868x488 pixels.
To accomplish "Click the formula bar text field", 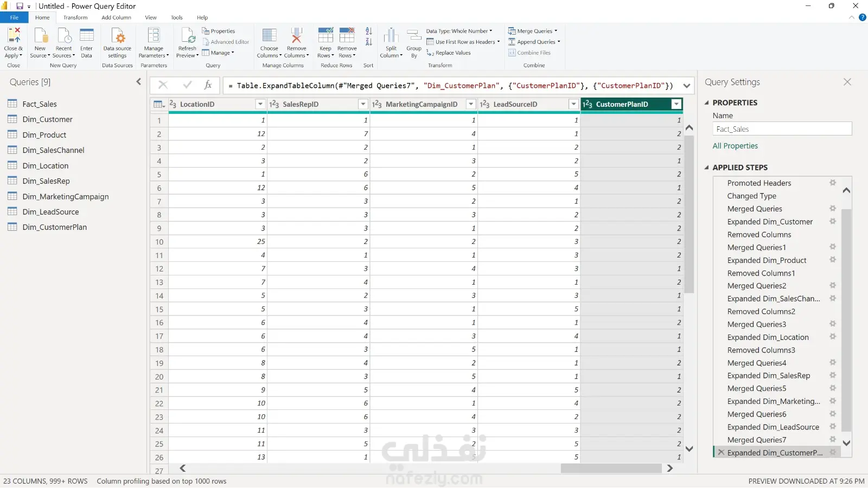I will pos(450,86).
